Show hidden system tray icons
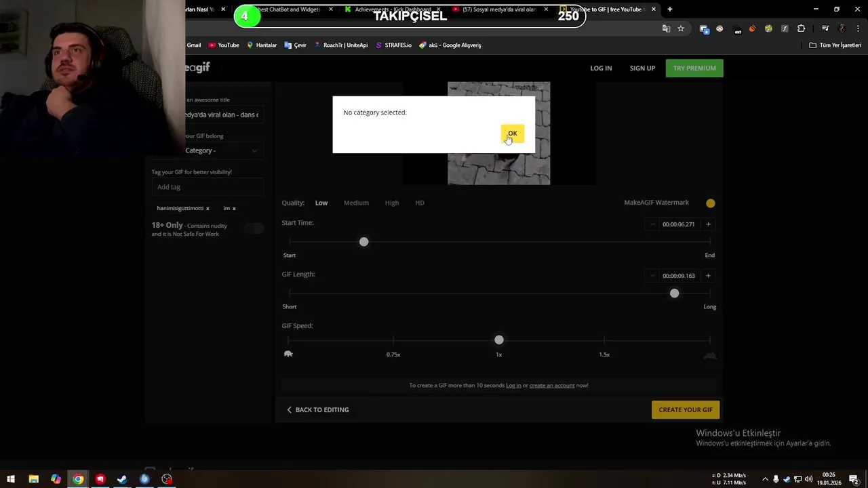 (765, 479)
